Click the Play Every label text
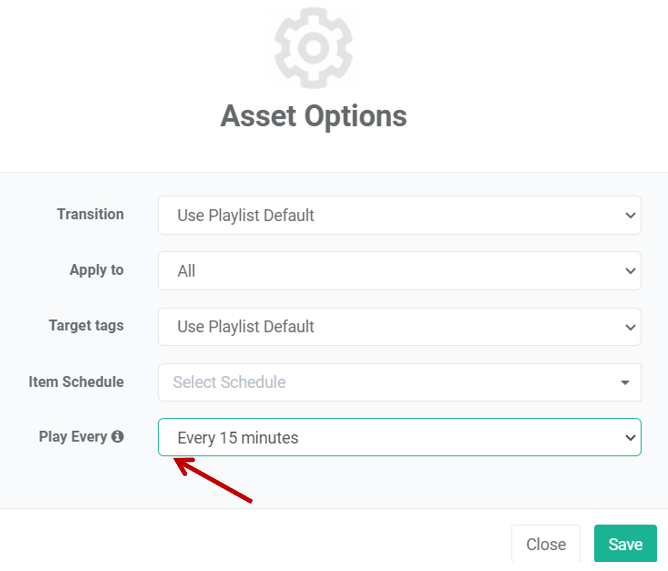668x571 pixels. coord(72,437)
